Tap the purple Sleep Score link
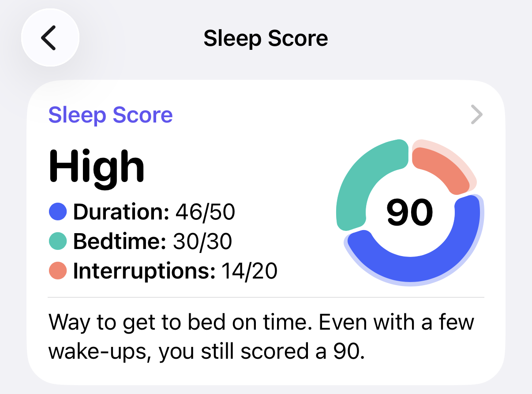This screenshot has height=394, width=532. tap(110, 115)
